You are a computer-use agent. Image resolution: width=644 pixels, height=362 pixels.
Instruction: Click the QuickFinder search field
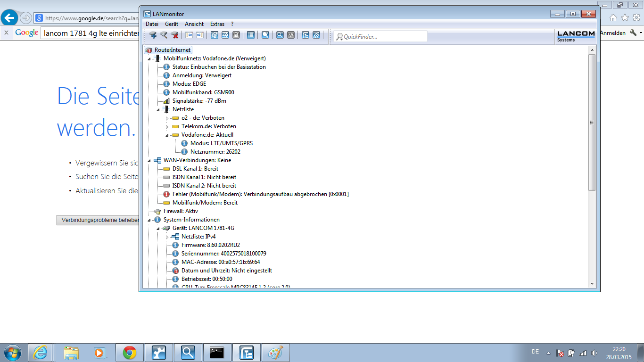pyautogui.click(x=380, y=36)
